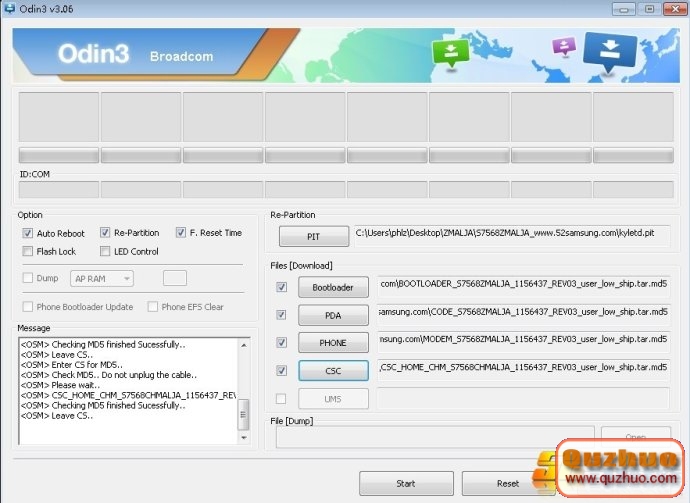Check Phone Bootloader Update option

(28, 306)
